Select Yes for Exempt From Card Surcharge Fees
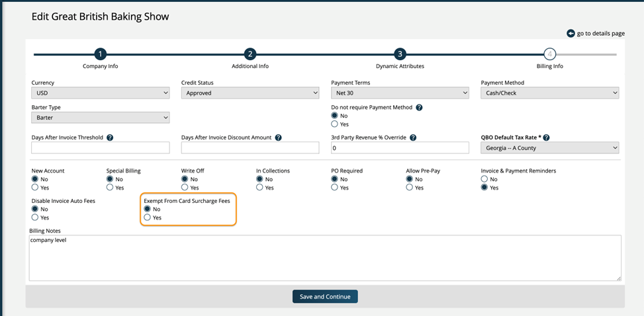 (148, 217)
